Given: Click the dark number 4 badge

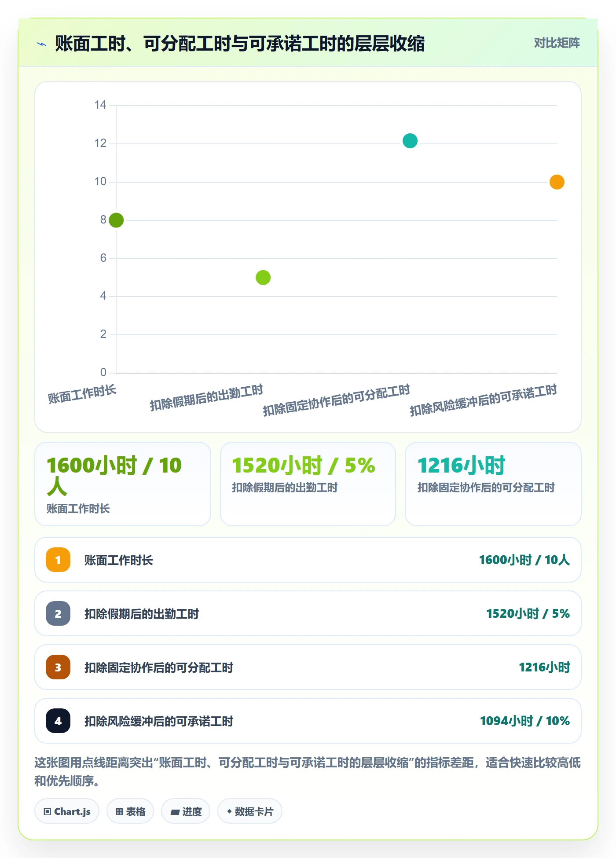Looking at the screenshot, I should point(58,721).
